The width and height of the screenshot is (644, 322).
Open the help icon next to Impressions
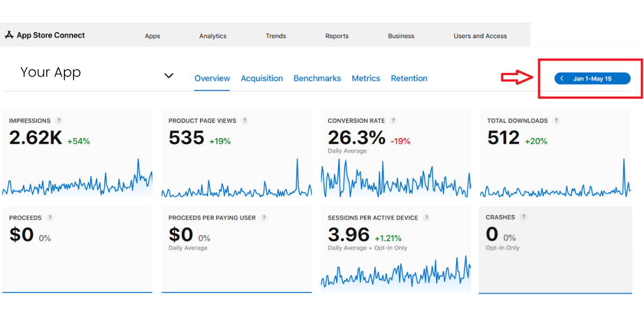(x=59, y=121)
